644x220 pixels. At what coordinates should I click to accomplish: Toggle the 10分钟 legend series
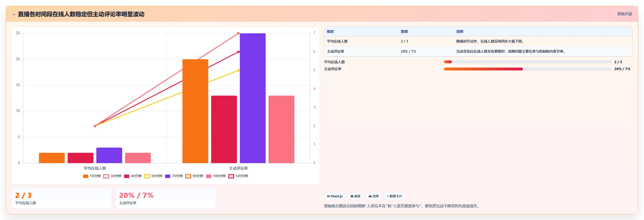click(92, 176)
